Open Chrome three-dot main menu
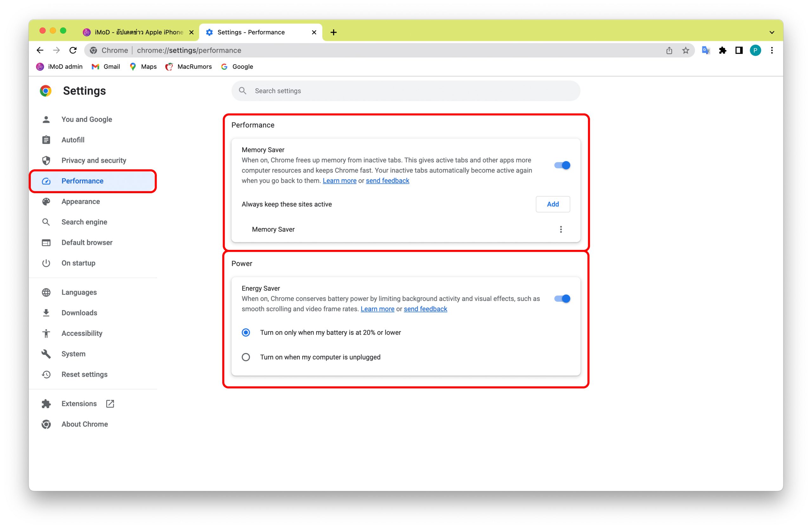Viewport: 812px width, 529px height. (772, 50)
